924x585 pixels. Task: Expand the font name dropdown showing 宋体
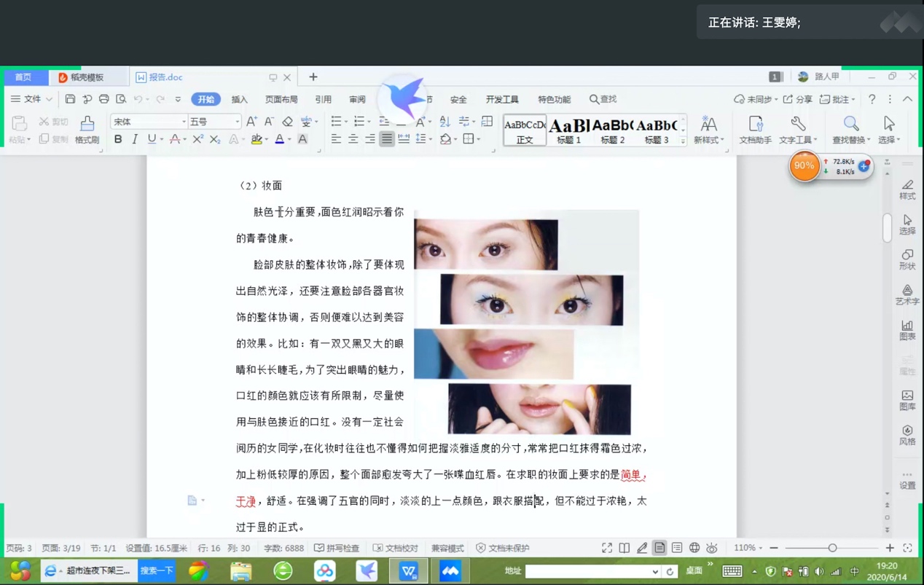[x=184, y=122]
